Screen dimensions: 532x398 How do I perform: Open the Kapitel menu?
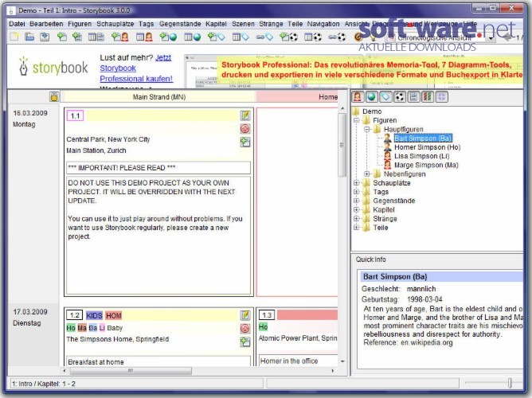click(x=216, y=24)
